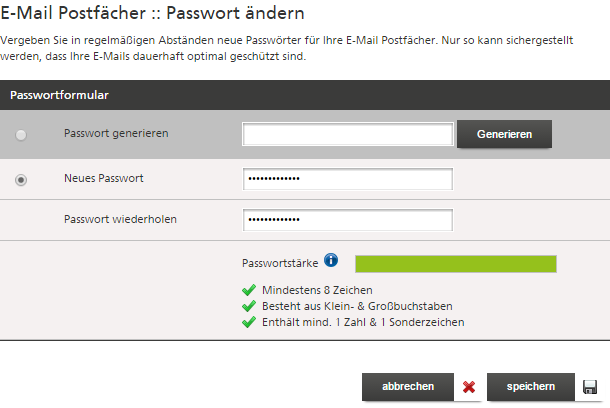Image resolution: width=610 pixels, height=408 pixels.
Task: Focus the Neues Passwort input field
Action: point(348,179)
